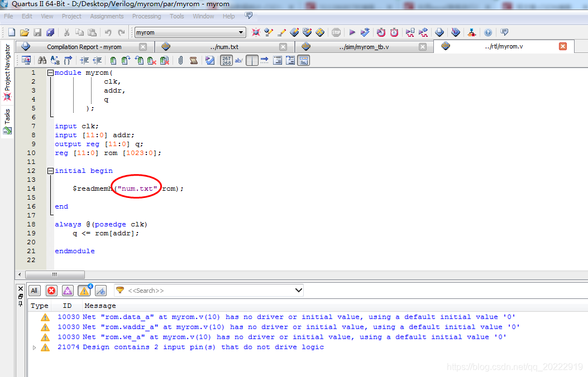Click the Find toolbar icon (binoculars)
Image resolution: width=588 pixels, height=377 pixels.
pos(43,60)
